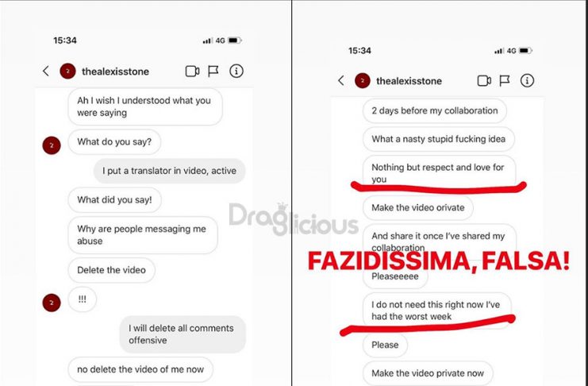Select 'I will delete all comments offensive' bubble
Viewport: 588px width, 386px height.
pos(183,334)
